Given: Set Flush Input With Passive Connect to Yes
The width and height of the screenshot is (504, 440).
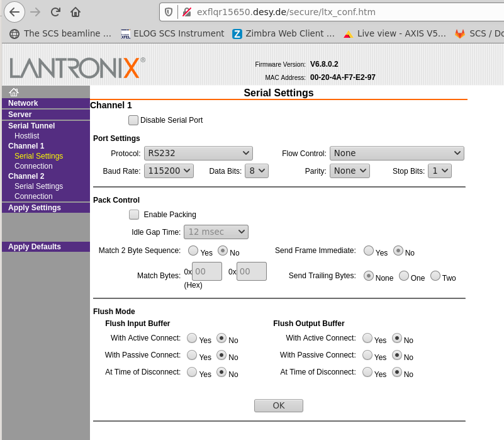Looking at the screenshot, I should point(192,355).
